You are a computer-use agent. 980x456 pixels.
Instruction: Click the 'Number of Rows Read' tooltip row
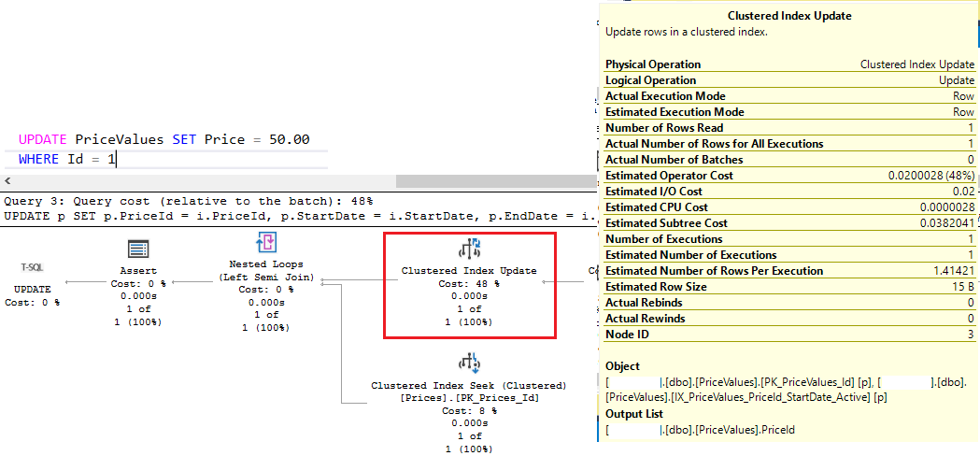[789, 128]
